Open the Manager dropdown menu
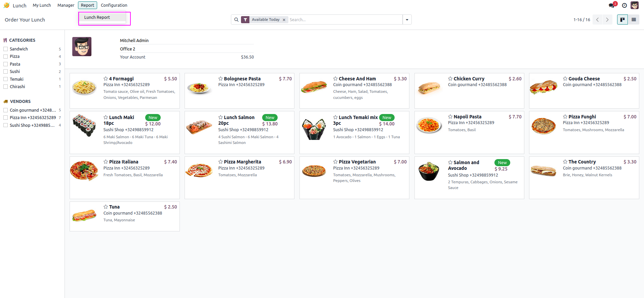The height and width of the screenshot is (298, 644). coord(66,5)
